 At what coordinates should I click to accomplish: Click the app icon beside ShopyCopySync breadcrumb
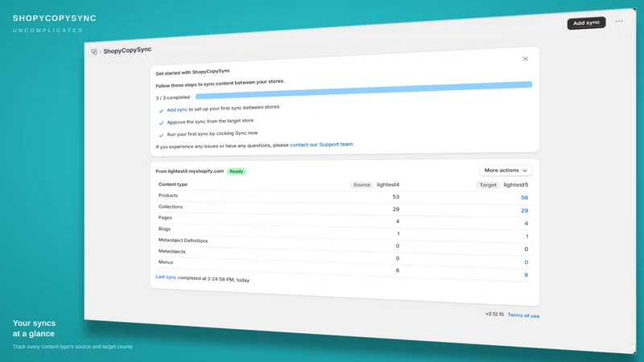pyautogui.click(x=94, y=51)
